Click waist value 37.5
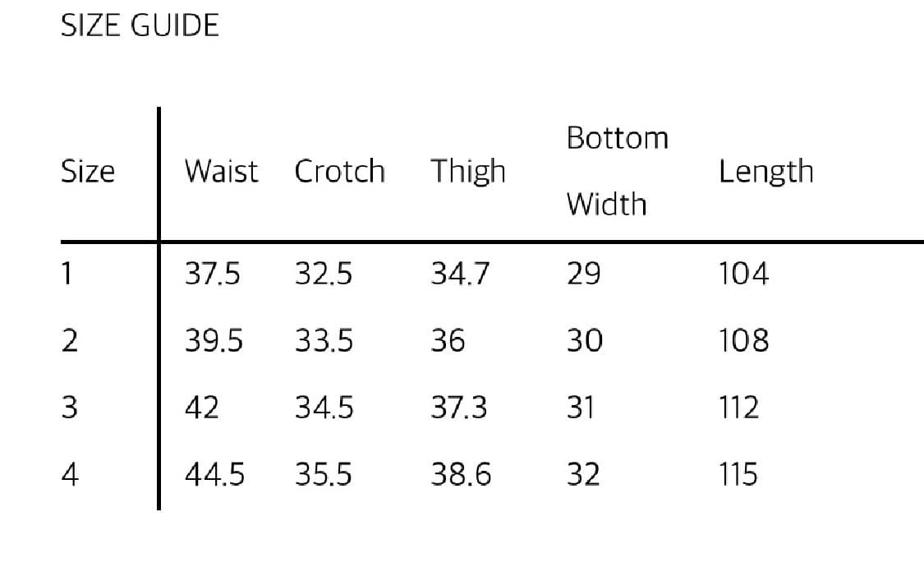The image size is (924, 581). [212, 274]
